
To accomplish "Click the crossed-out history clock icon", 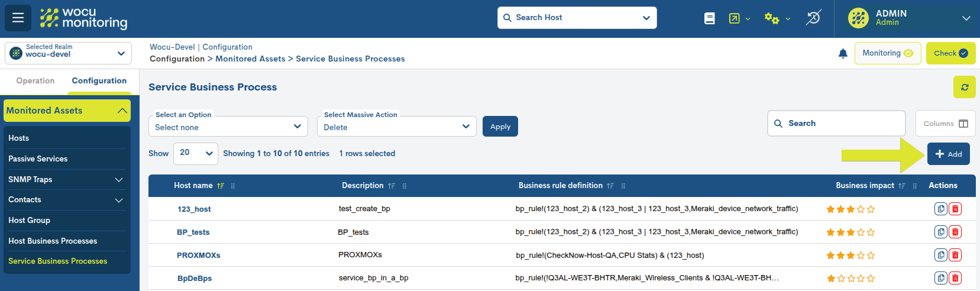I will 813,18.
